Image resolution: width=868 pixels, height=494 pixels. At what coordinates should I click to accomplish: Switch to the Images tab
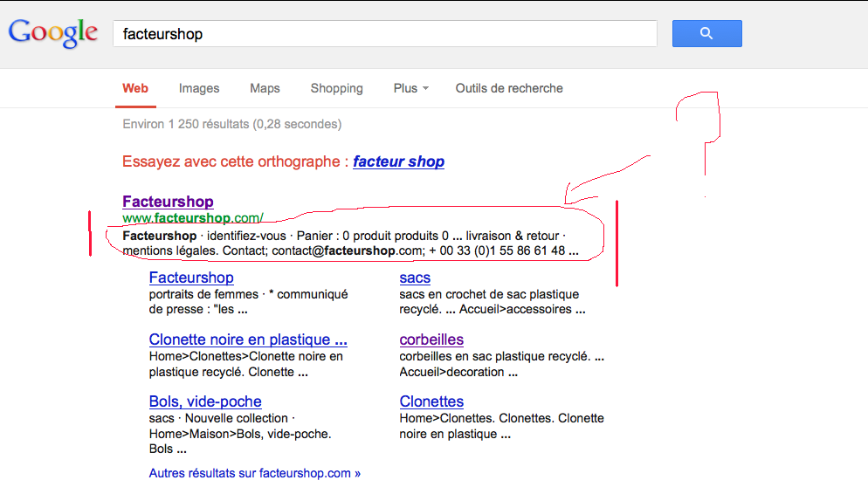(199, 88)
